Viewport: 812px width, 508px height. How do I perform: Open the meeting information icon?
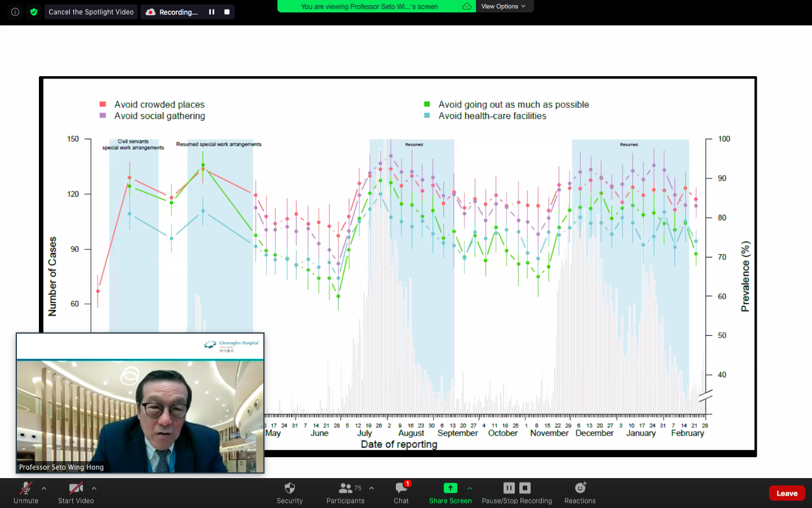click(x=15, y=12)
